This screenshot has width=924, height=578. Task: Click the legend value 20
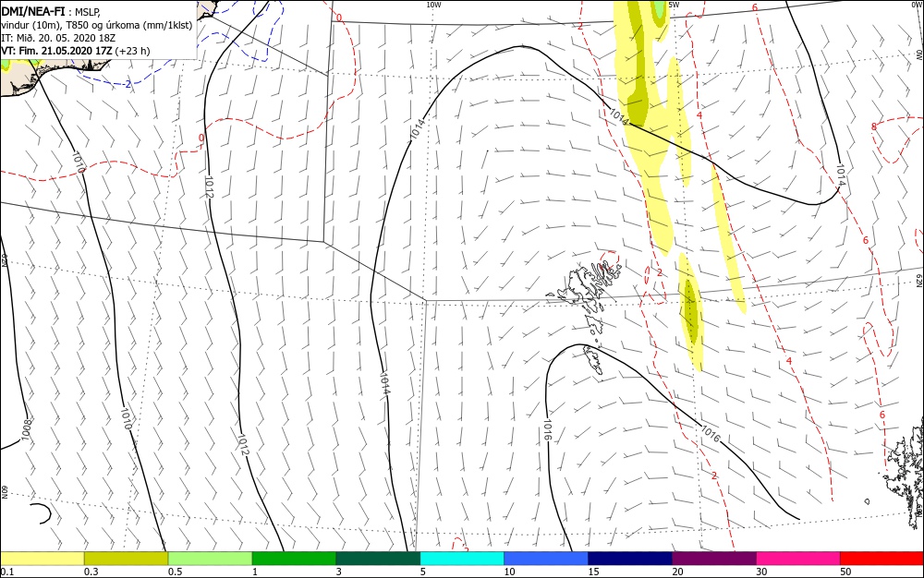click(677, 572)
